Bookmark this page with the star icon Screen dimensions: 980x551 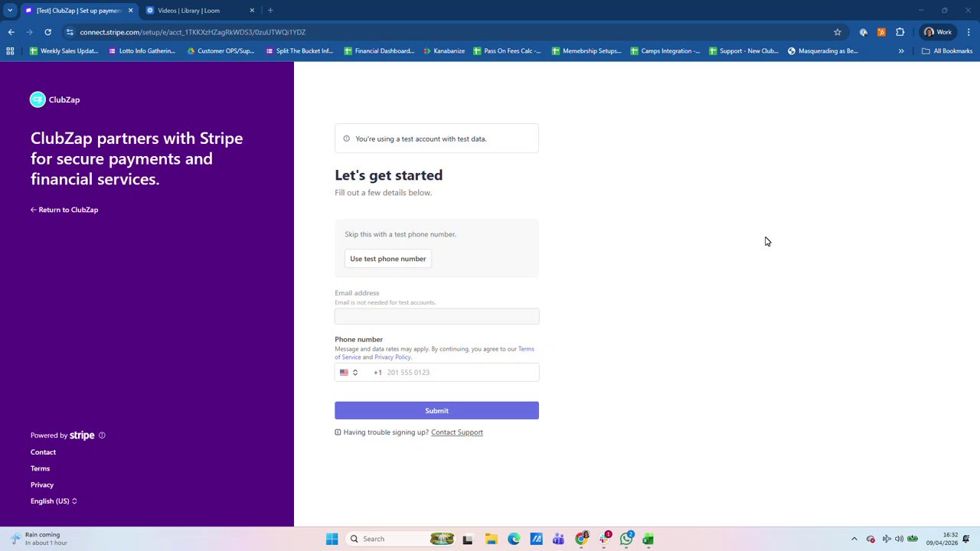tap(838, 32)
